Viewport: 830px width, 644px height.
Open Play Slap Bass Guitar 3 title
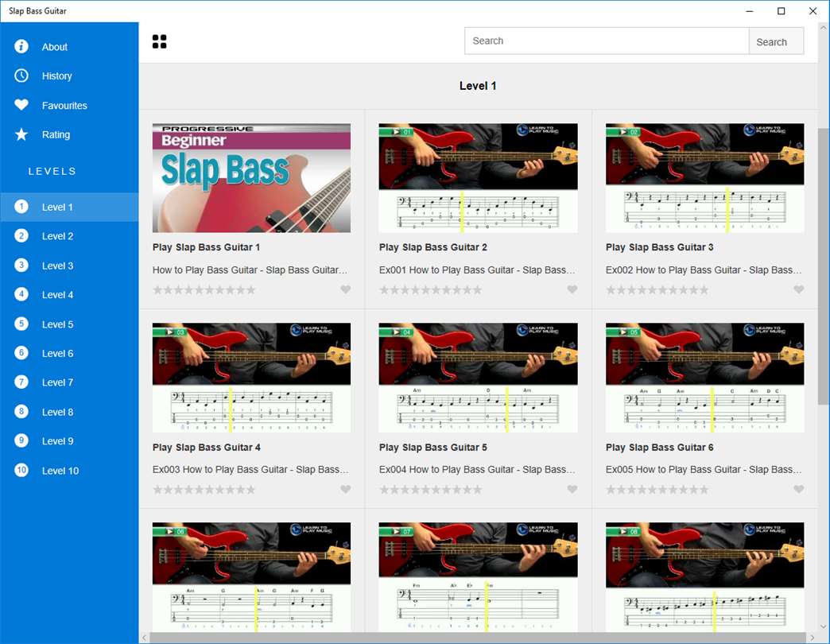point(660,247)
